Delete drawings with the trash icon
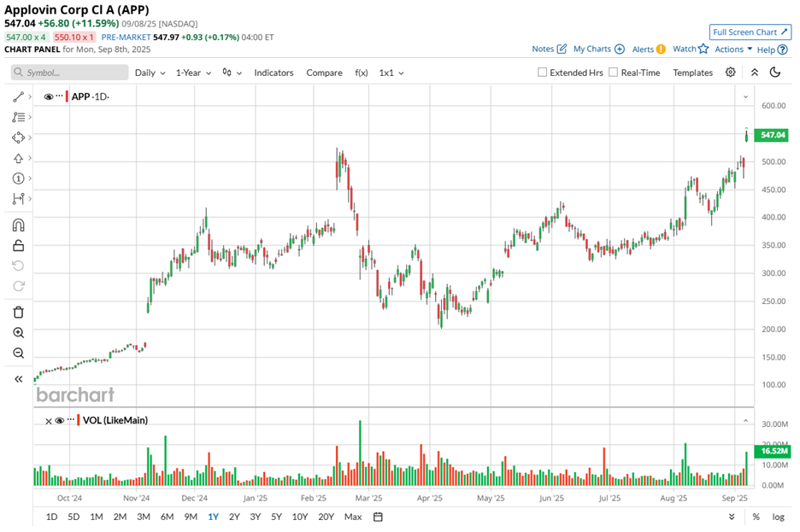The height and width of the screenshot is (532, 800). (x=18, y=313)
